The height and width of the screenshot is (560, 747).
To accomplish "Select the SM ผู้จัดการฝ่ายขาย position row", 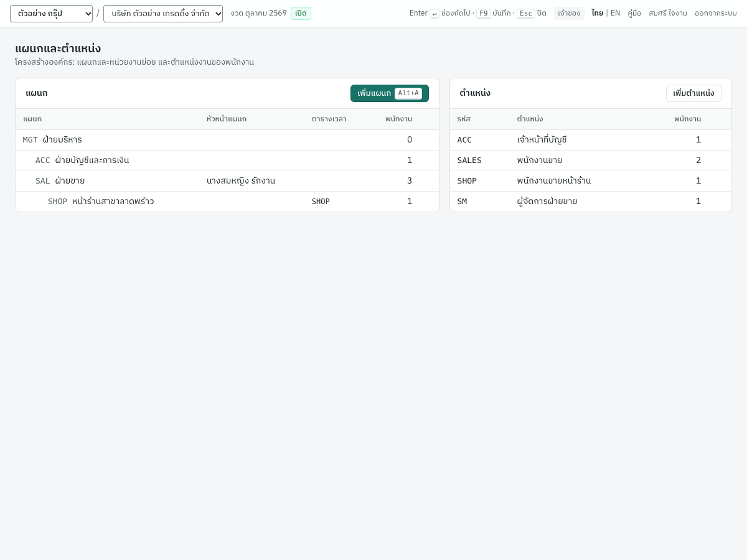I will [x=591, y=202].
